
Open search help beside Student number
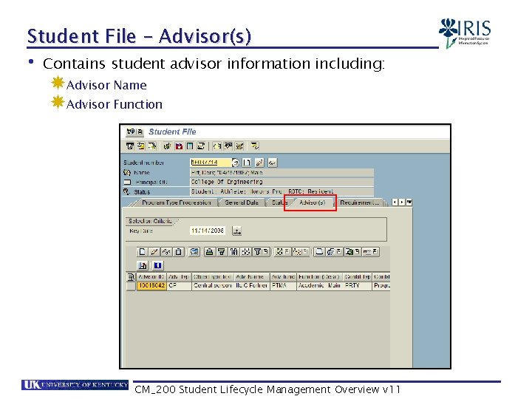[236, 163]
